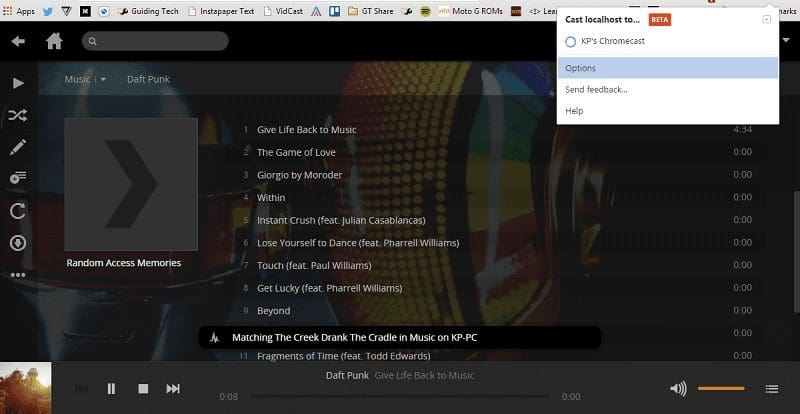This screenshot has height=414, width=800.
Task: Open the GT Share bookmarks folder
Action: [370, 11]
